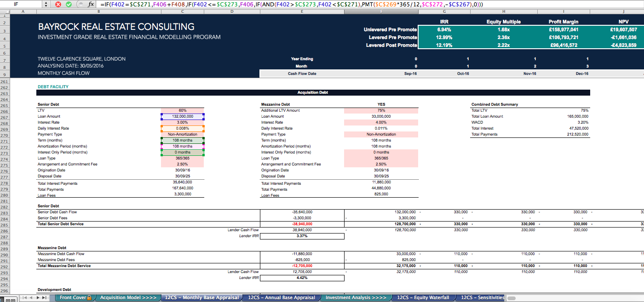Select the Senior Lender IRR cell 3.37%
Screen dimensions: 644x302
tap(302, 236)
